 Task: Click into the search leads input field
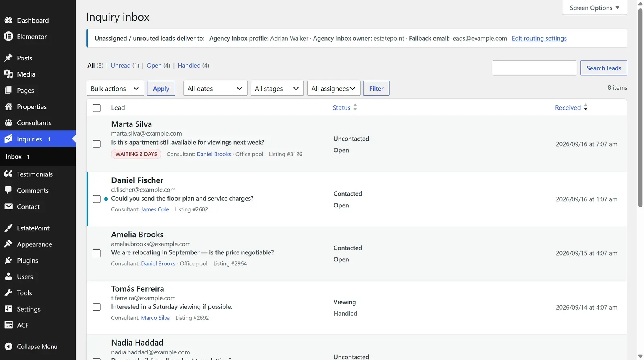point(535,68)
